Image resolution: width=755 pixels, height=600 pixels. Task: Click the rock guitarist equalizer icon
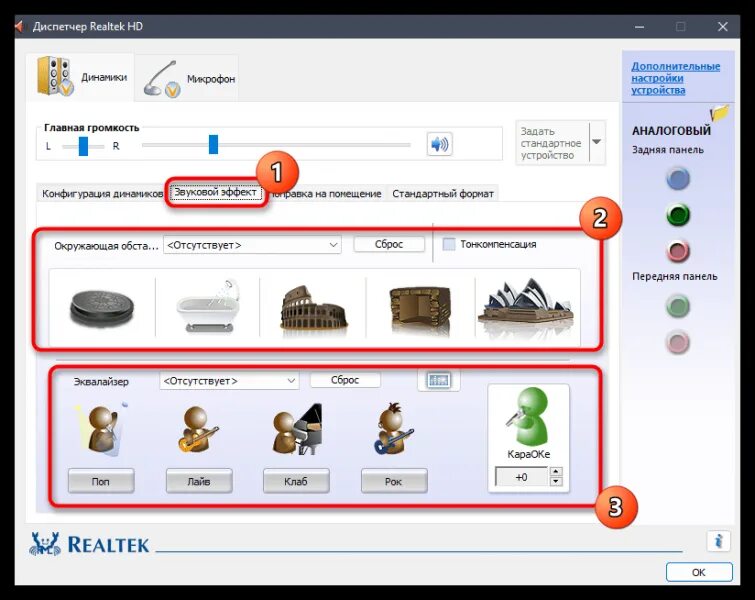[393, 429]
